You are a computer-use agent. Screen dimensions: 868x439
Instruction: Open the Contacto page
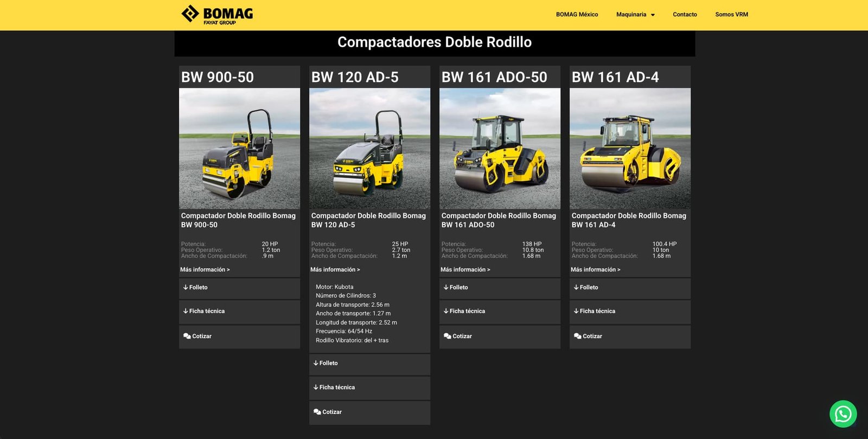click(685, 15)
